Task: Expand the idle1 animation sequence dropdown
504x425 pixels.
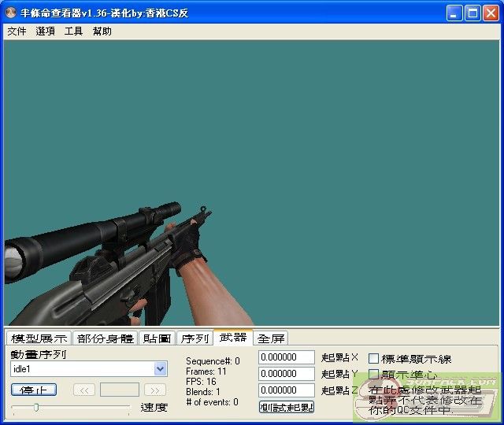Action: [161, 368]
